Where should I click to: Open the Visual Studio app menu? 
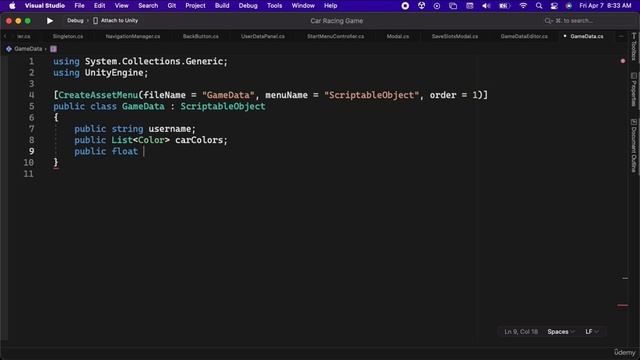pos(45,6)
